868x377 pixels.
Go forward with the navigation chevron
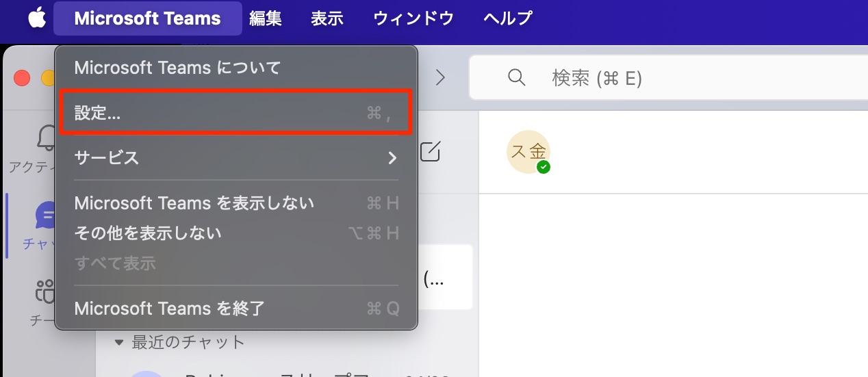[440, 77]
